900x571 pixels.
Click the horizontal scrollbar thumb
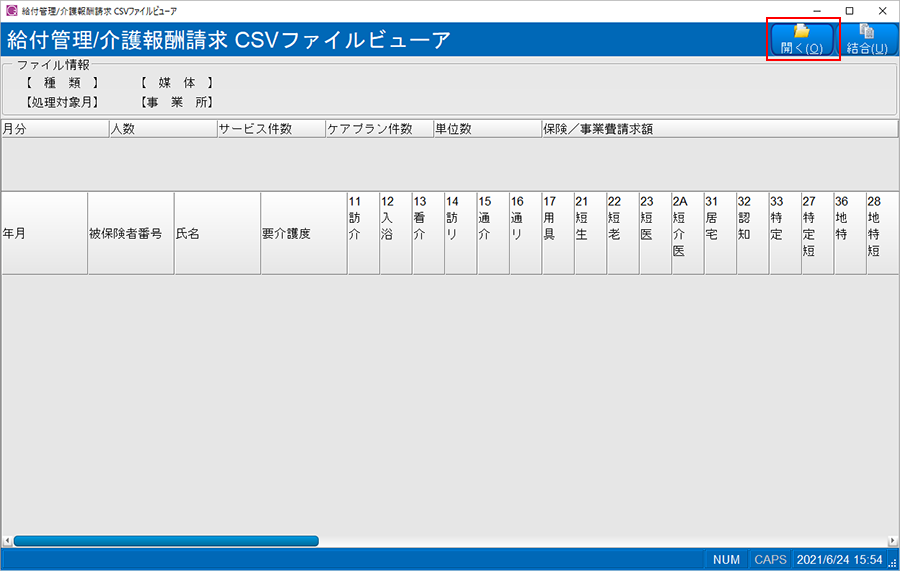coord(165,541)
